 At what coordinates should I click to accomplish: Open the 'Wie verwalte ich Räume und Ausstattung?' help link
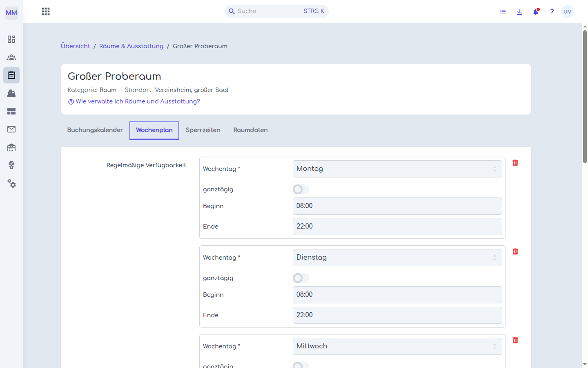tap(134, 101)
